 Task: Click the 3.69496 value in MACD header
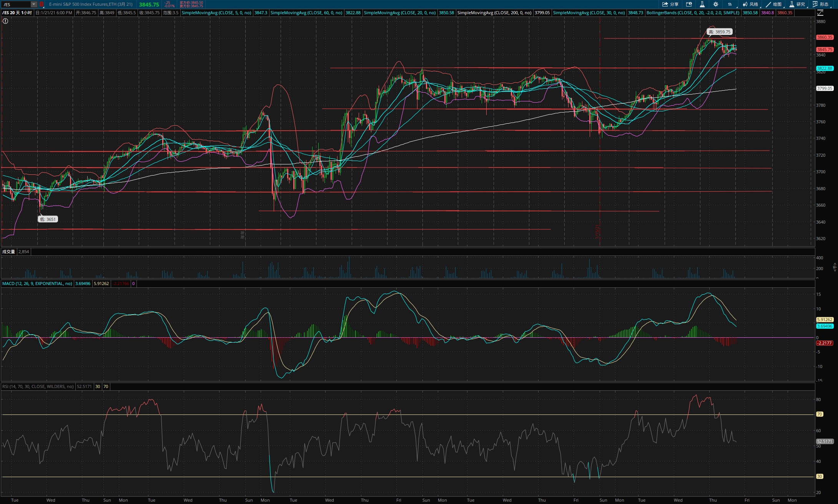click(x=83, y=283)
